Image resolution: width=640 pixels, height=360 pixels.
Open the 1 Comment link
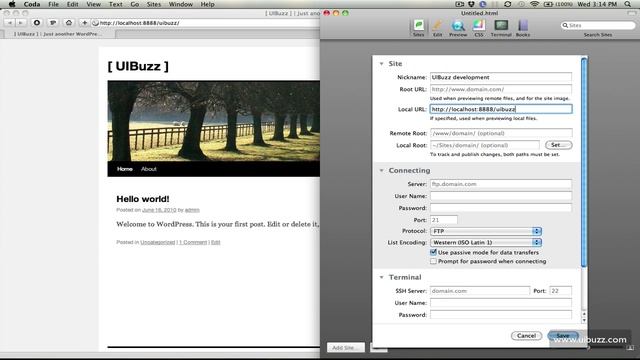point(193,242)
